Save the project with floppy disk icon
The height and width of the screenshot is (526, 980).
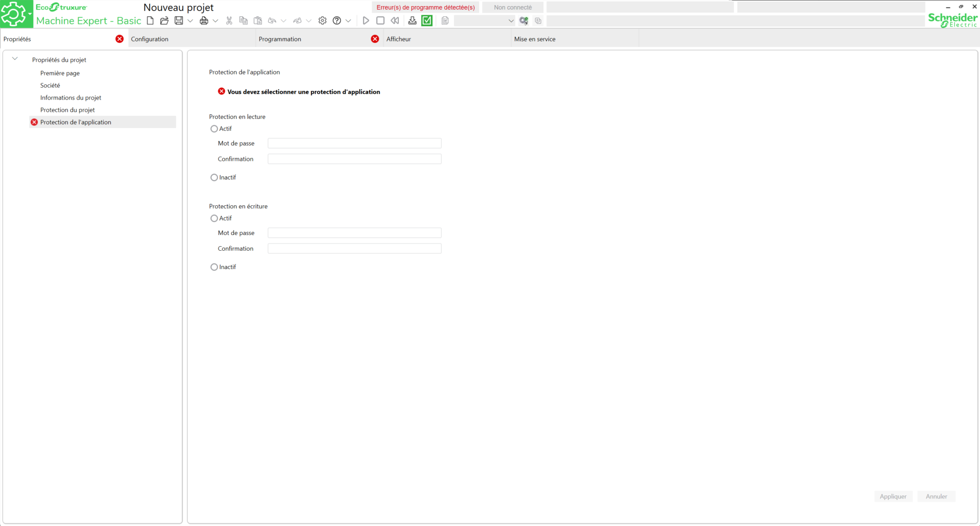coord(179,21)
